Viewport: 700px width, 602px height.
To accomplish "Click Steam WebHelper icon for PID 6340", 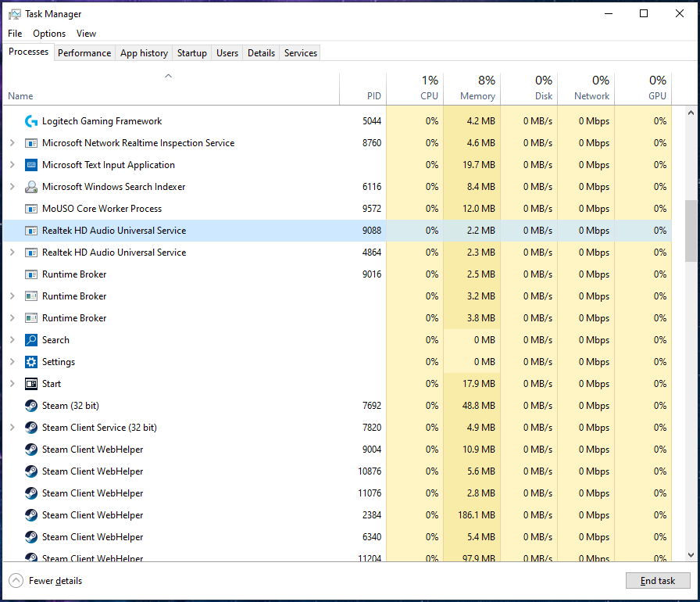I will click(31, 537).
